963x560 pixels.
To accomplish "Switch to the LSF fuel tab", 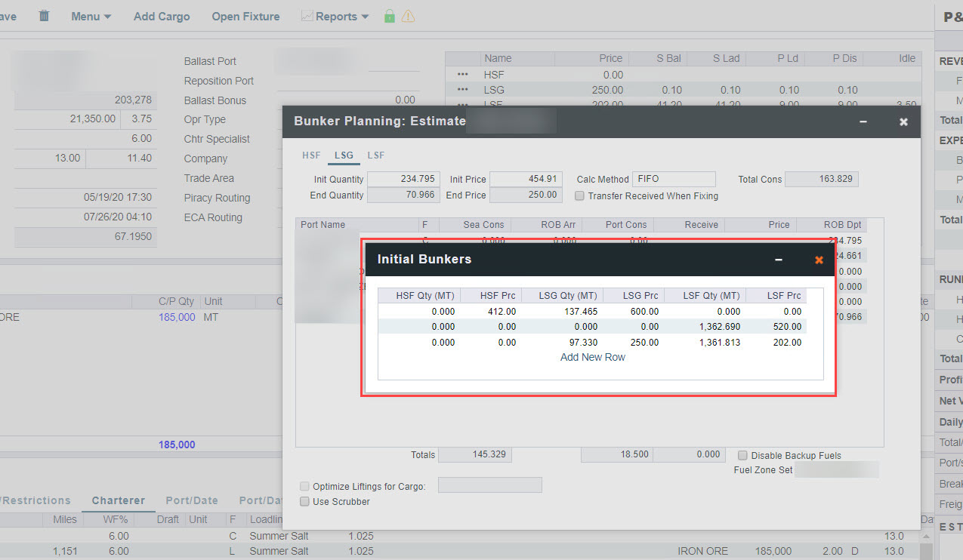I will pyautogui.click(x=375, y=155).
